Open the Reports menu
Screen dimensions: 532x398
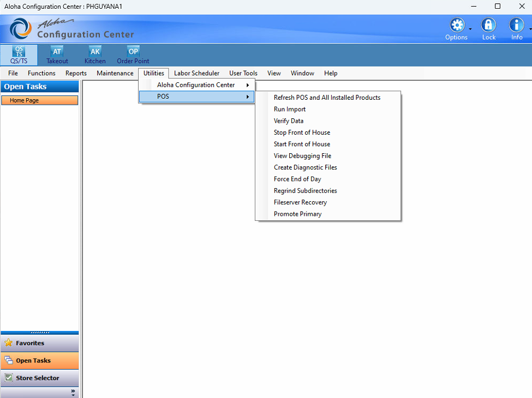click(x=76, y=73)
